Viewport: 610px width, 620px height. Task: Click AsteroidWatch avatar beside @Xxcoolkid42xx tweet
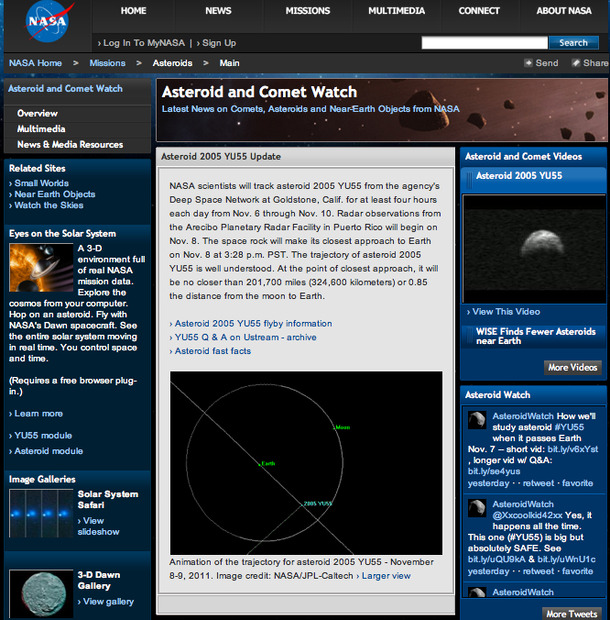point(477,508)
